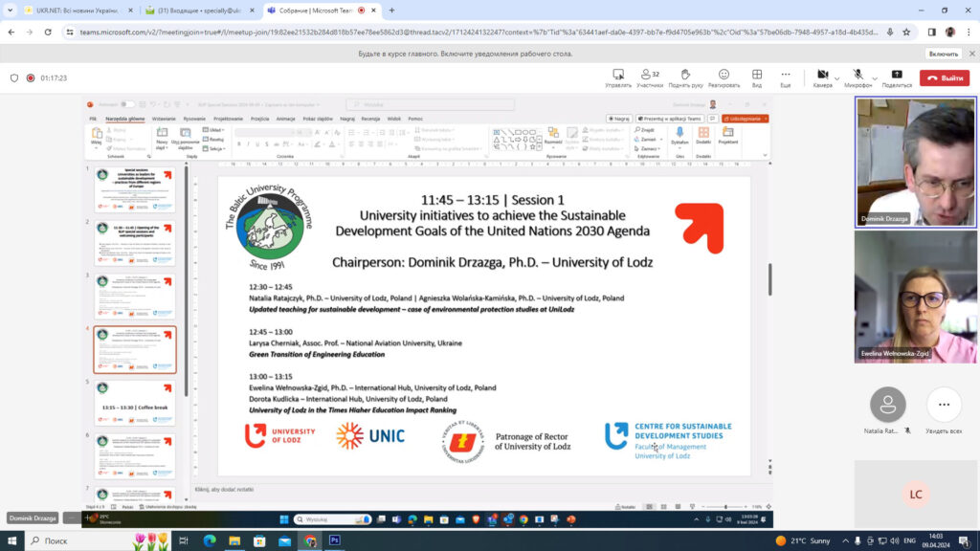This screenshot has height=551, width=980.
Task: Expand the camera options dropdown arrow
Action: (x=836, y=78)
